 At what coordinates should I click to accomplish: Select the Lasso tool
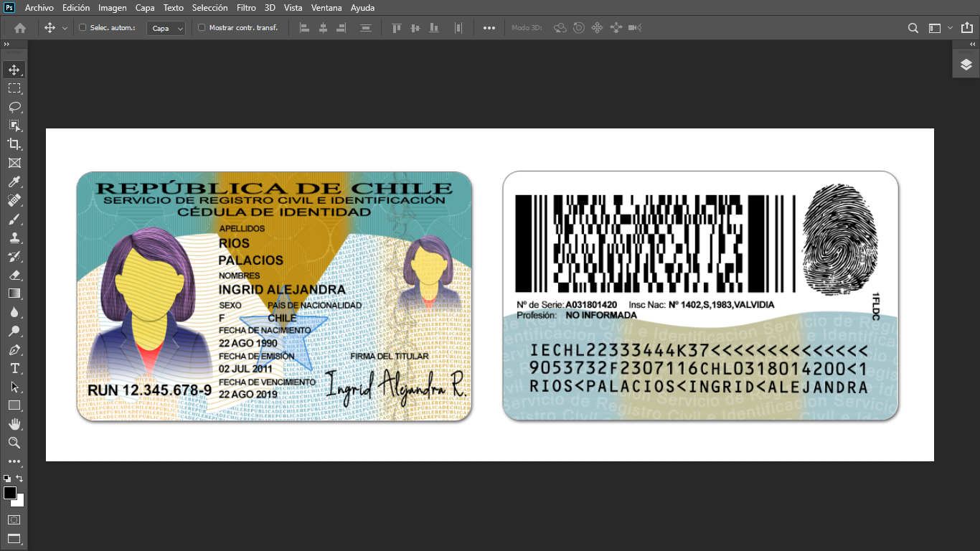[14, 107]
